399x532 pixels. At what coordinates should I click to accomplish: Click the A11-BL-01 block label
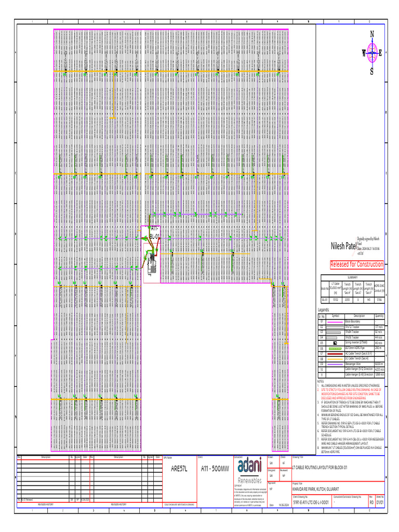(x=154, y=232)
